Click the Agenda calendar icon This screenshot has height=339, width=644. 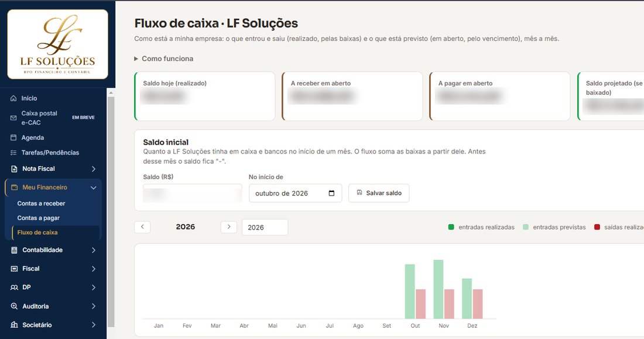coord(13,138)
